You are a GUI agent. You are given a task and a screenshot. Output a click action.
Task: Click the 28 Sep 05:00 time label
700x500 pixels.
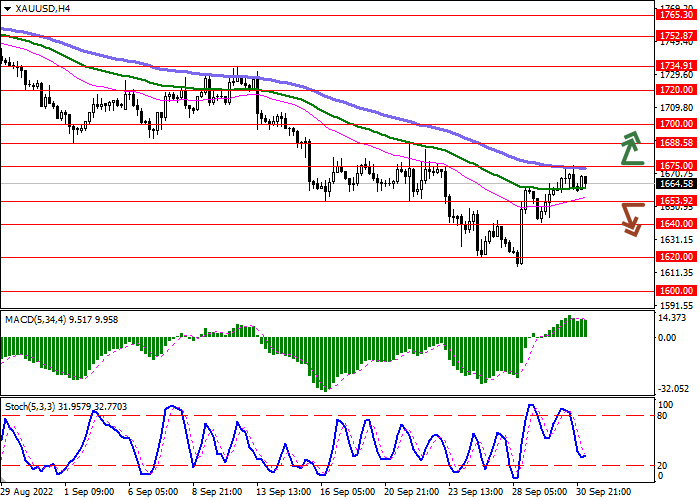point(540,492)
